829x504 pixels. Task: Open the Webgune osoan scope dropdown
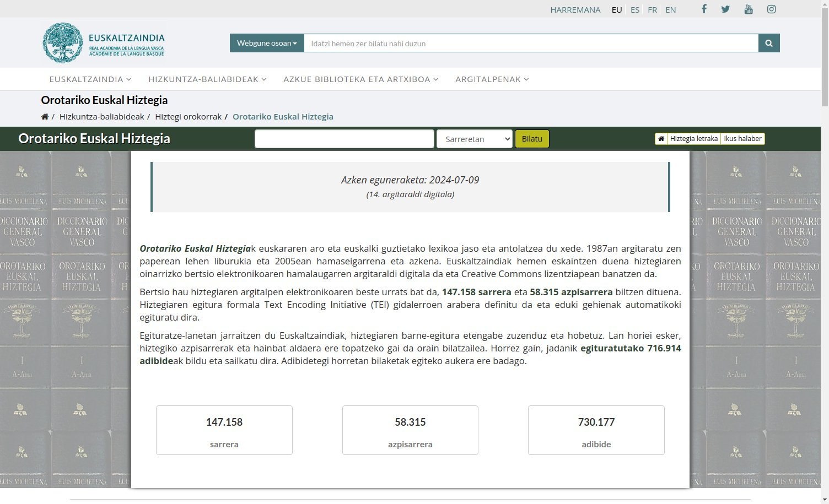pos(267,43)
